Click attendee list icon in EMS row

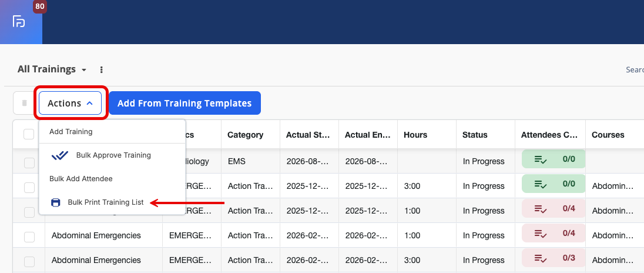coord(540,159)
